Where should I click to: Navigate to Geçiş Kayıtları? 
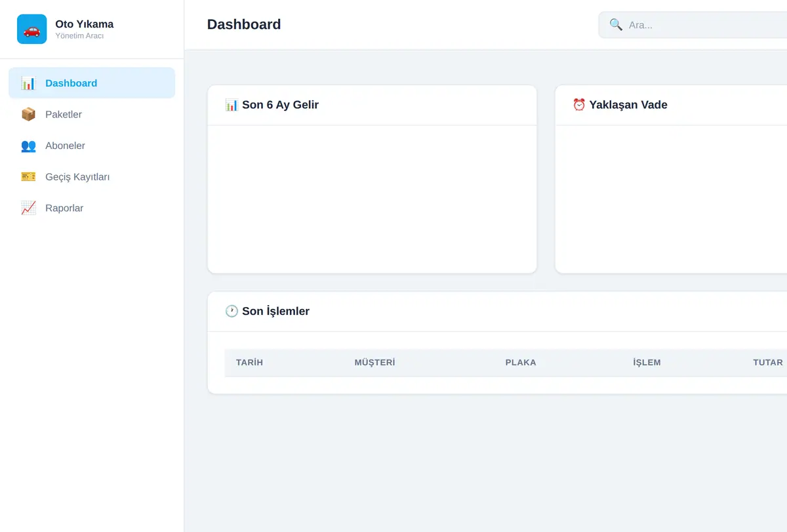pyautogui.click(x=92, y=177)
